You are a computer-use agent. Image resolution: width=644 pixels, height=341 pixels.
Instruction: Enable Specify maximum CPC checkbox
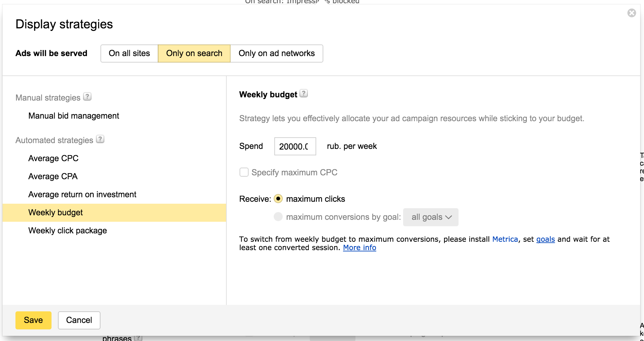pyautogui.click(x=244, y=172)
